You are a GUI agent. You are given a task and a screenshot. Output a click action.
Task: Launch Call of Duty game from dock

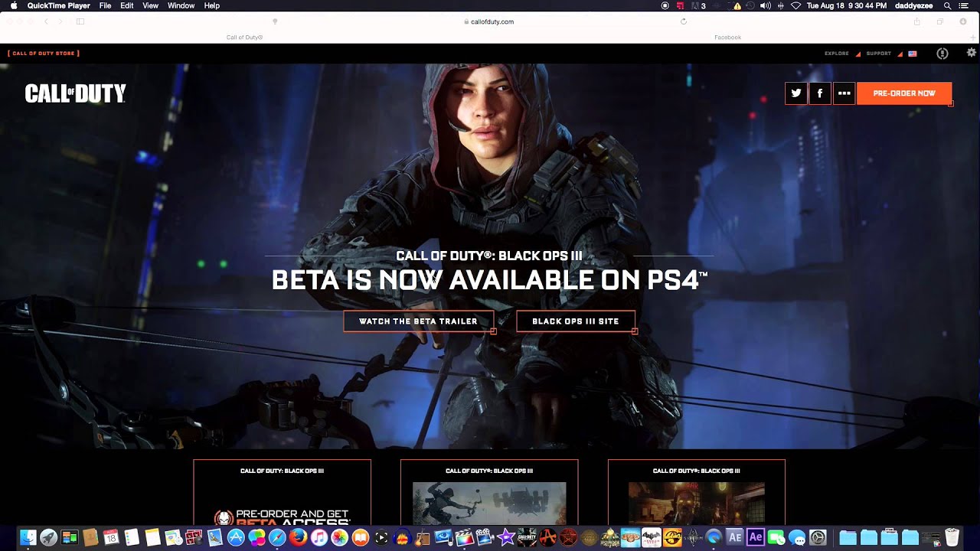[x=527, y=537]
